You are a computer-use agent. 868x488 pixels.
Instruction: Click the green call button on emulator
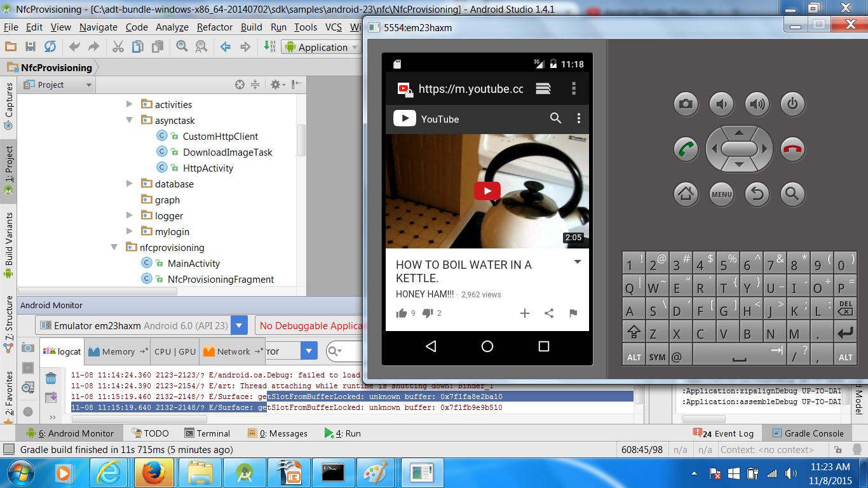[x=686, y=149]
